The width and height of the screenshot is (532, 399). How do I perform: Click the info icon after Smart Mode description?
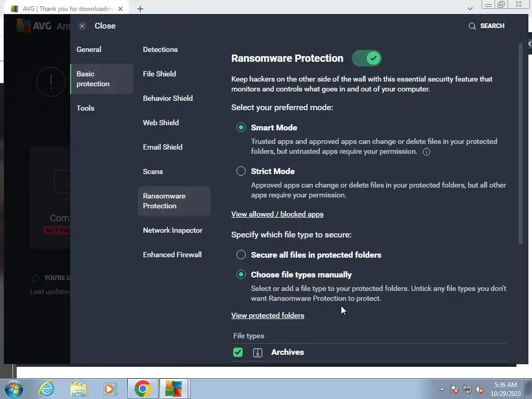427,152
